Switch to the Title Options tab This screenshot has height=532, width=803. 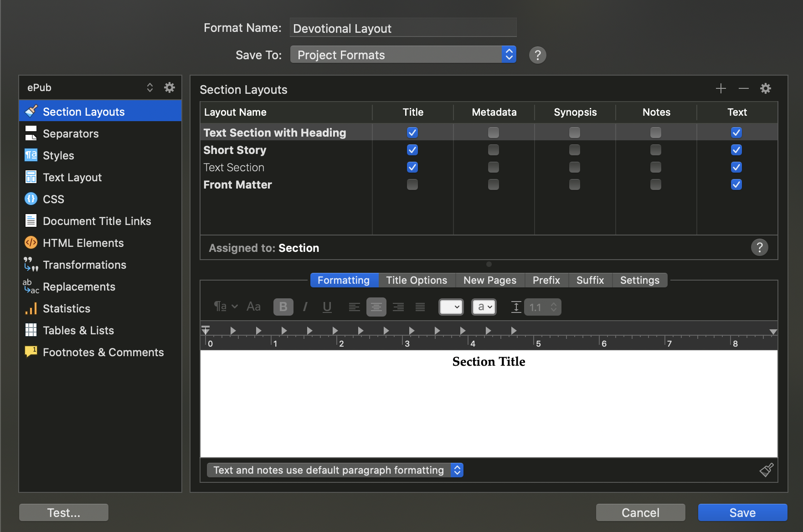point(417,280)
